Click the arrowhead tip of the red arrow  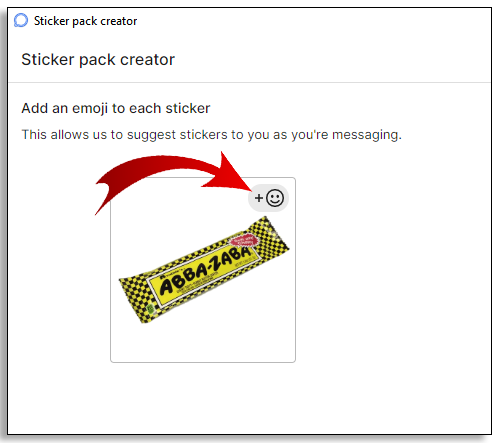point(251,189)
